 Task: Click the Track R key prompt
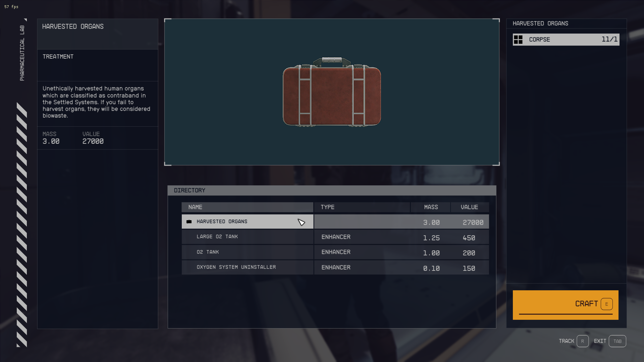click(x=574, y=341)
